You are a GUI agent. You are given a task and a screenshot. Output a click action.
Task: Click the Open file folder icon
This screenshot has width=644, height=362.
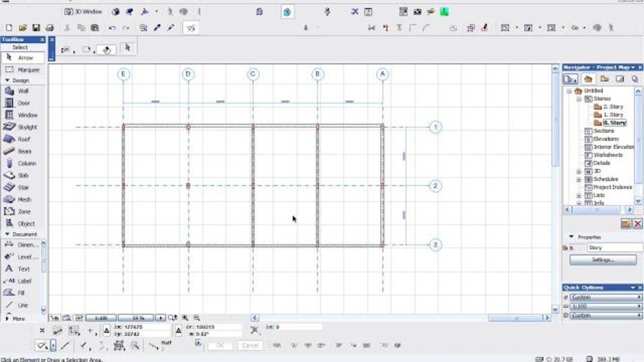click(x=23, y=28)
